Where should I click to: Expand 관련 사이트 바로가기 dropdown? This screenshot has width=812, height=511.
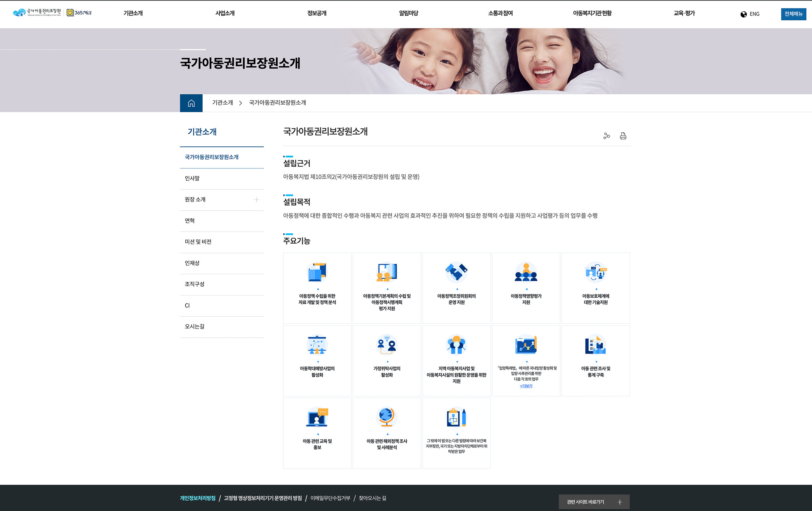594,502
